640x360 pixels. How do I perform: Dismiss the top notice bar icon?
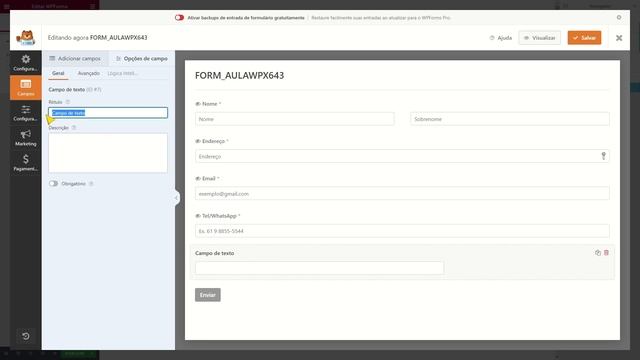pos(619,18)
